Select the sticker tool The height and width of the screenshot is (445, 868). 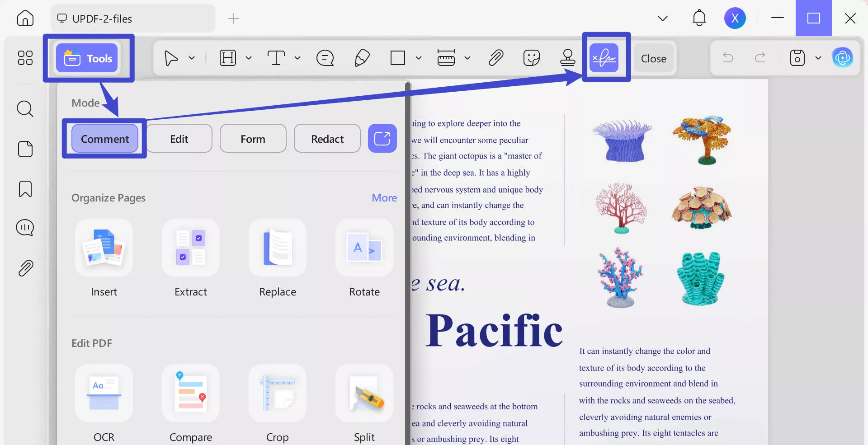pos(531,58)
